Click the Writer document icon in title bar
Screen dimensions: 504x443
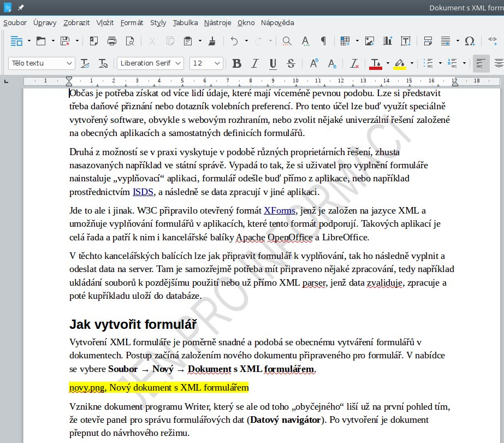point(7,8)
